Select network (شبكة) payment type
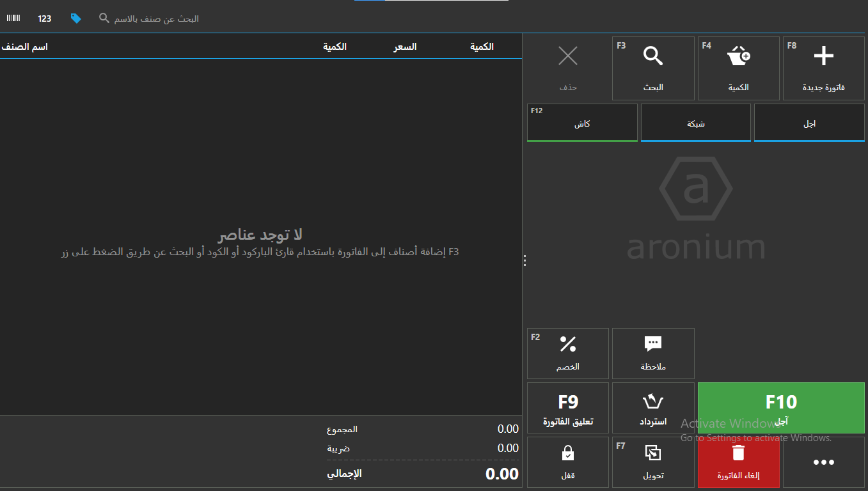The image size is (868, 491). pos(695,123)
